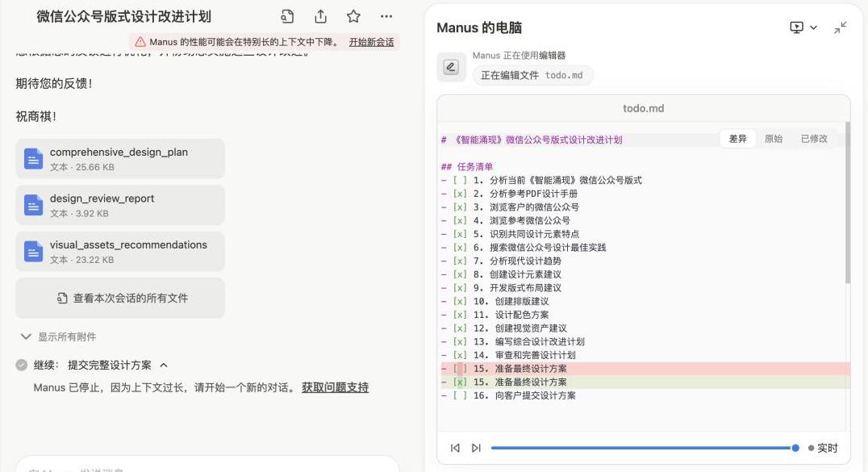
Task: Expand the monitor icon dropdown arrow
Action: [x=813, y=27]
